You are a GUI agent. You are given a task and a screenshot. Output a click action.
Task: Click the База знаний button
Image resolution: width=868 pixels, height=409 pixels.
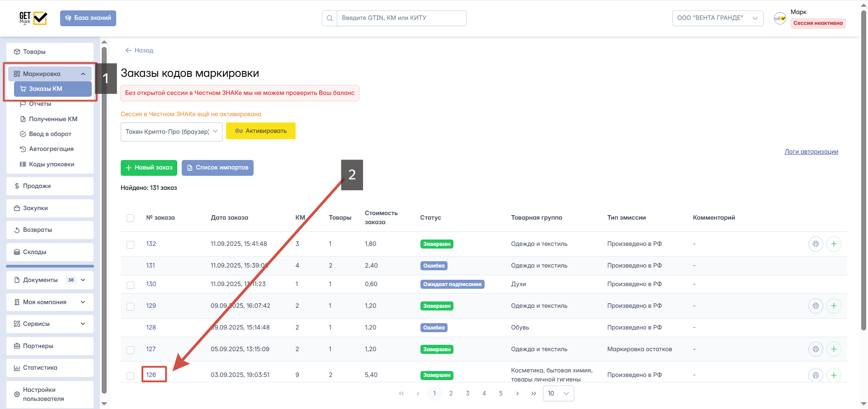tap(88, 18)
